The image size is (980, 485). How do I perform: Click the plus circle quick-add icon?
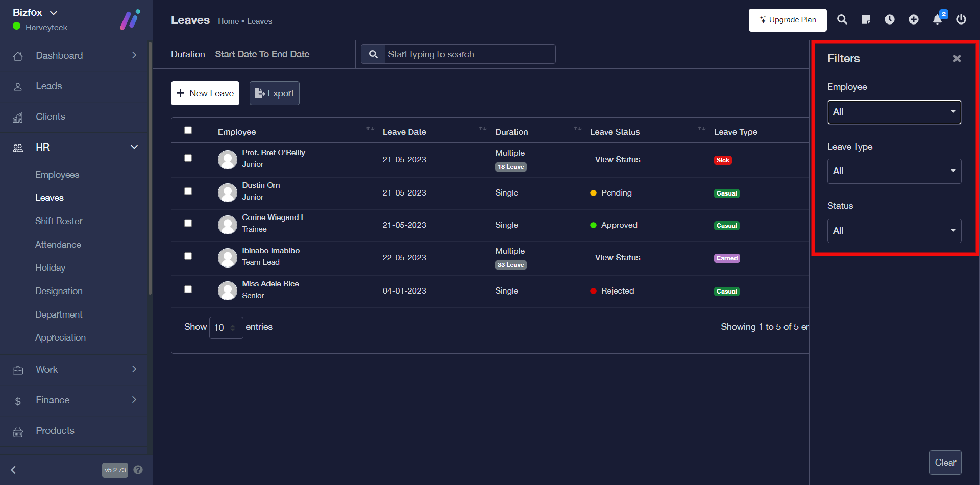pyautogui.click(x=914, y=20)
